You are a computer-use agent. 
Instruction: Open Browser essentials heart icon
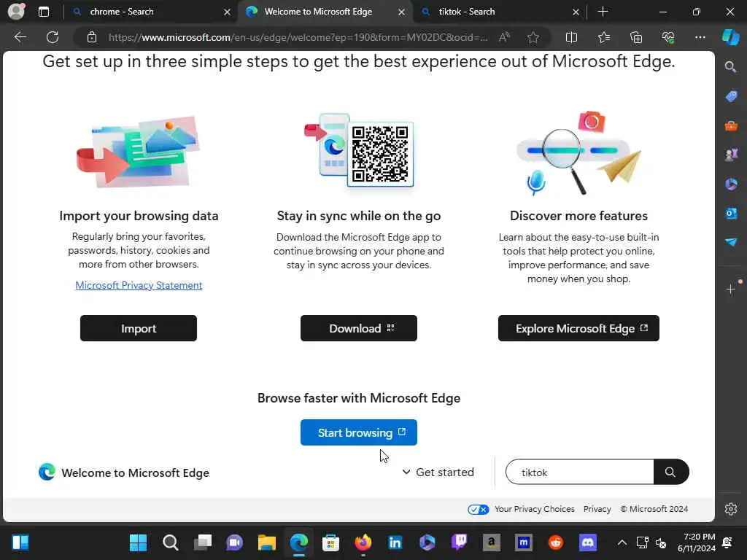(x=668, y=37)
